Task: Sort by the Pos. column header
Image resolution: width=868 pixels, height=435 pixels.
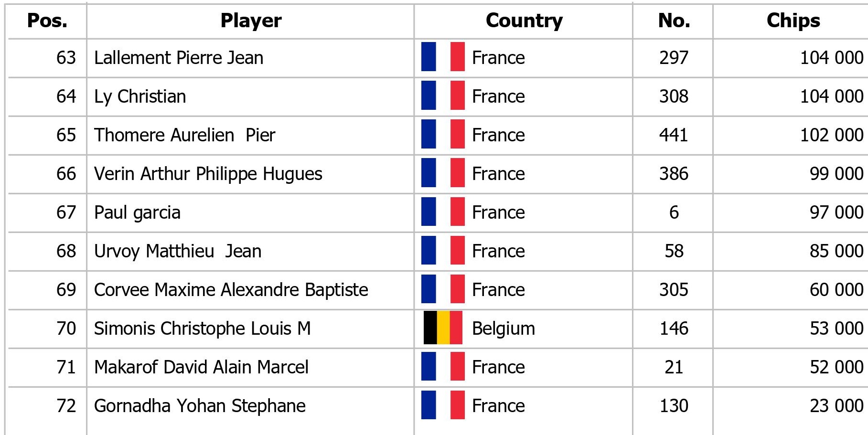Action: 47,21
